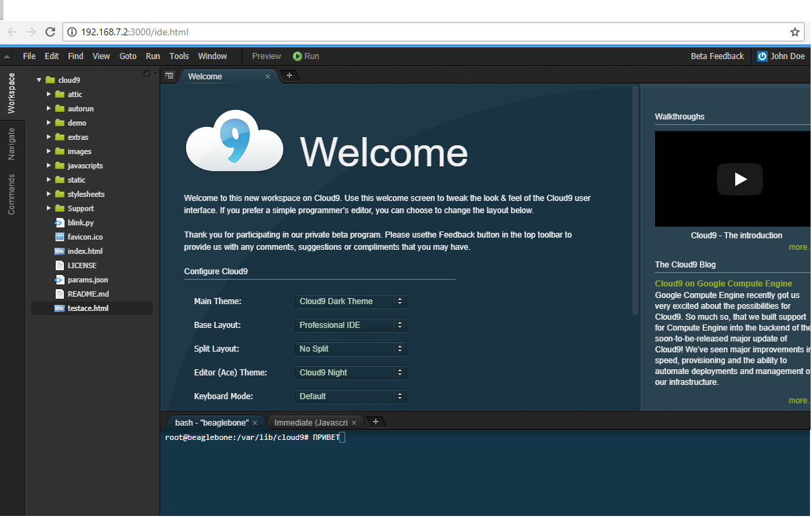The image size is (812, 518).
Task: Open Cloud9 on Google Compute Engine post
Action: 724,284
